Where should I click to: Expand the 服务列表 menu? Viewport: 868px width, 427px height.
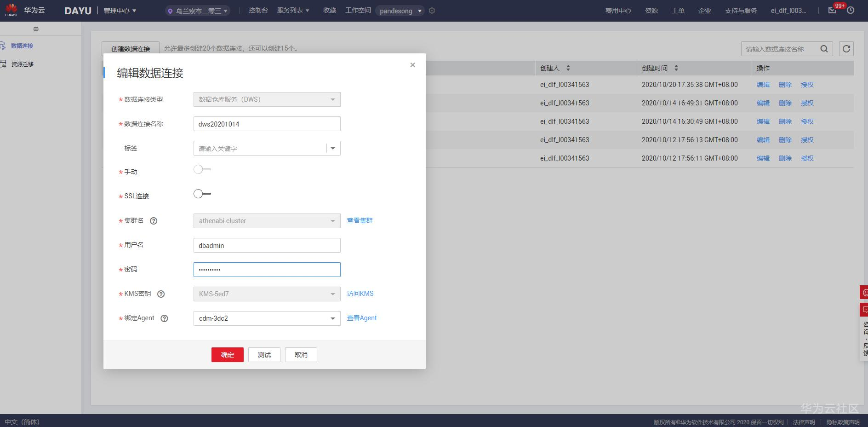pos(293,10)
